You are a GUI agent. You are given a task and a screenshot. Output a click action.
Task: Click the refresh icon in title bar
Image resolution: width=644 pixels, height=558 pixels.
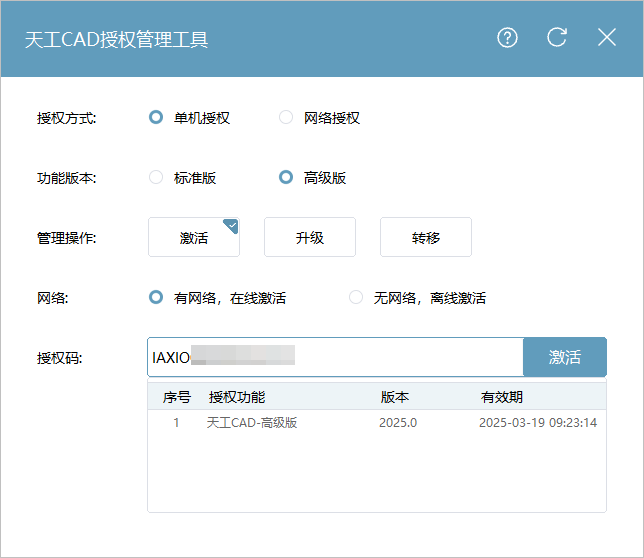557,38
